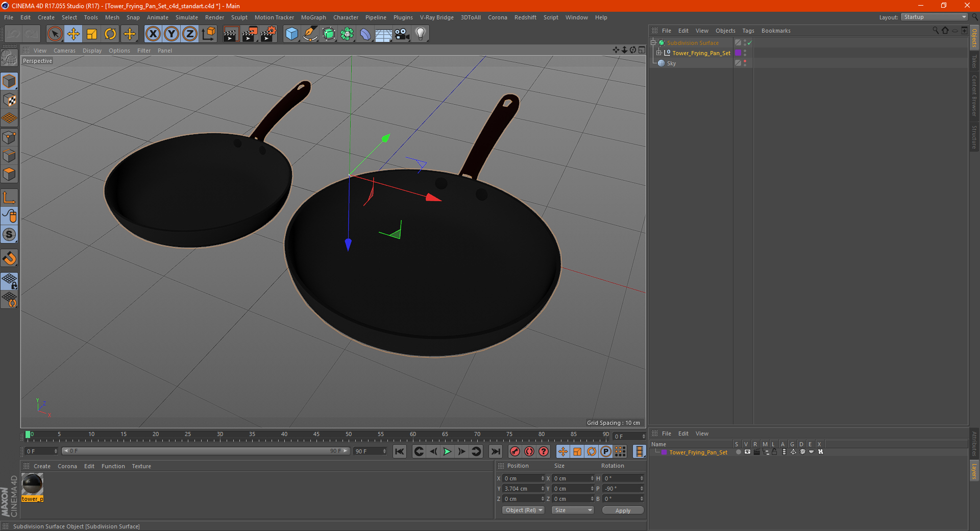The image size is (980, 531).
Task: Add a Camera object
Action: tap(402, 34)
